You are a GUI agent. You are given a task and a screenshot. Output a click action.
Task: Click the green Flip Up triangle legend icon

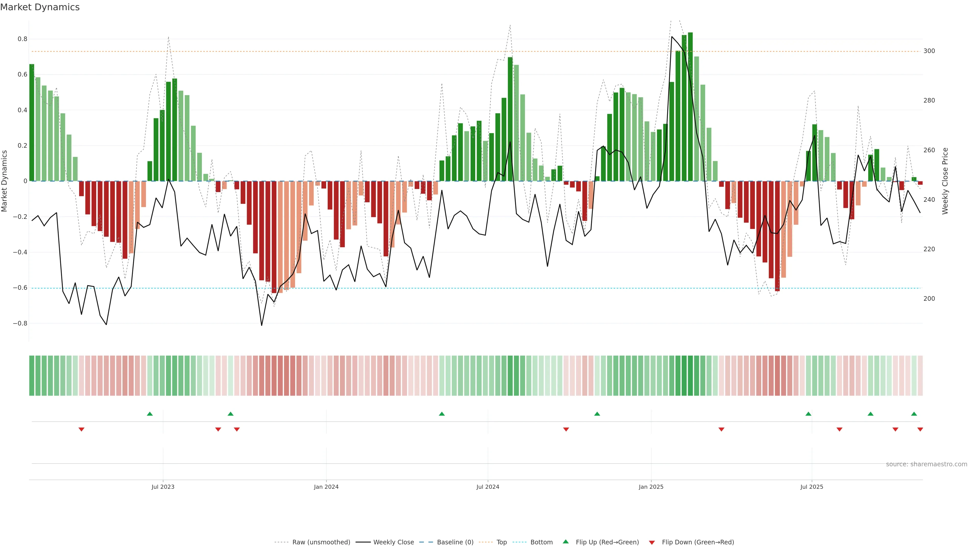click(x=566, y=542)
